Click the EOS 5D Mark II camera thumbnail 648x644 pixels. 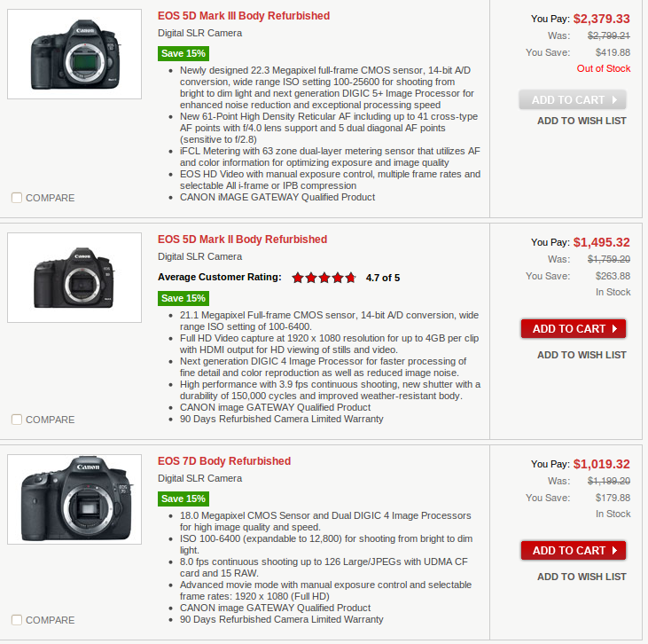click(x=74, y=278)
